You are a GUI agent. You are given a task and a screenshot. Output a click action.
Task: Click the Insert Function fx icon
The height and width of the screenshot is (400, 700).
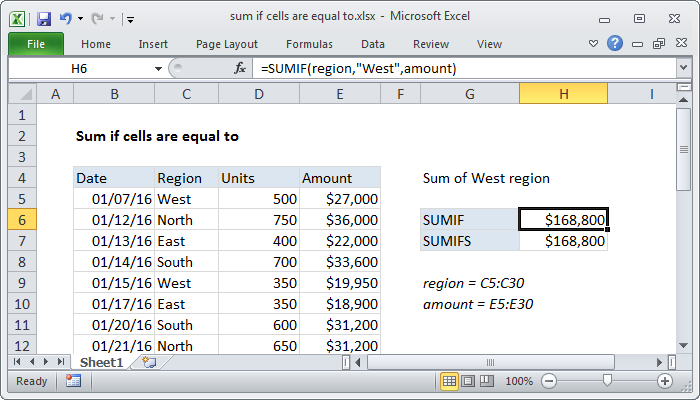click(x=240, y=68)
